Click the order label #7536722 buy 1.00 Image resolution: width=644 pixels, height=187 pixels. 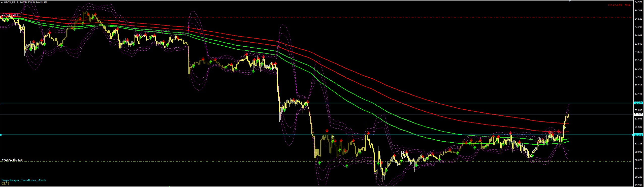[12, 160]
